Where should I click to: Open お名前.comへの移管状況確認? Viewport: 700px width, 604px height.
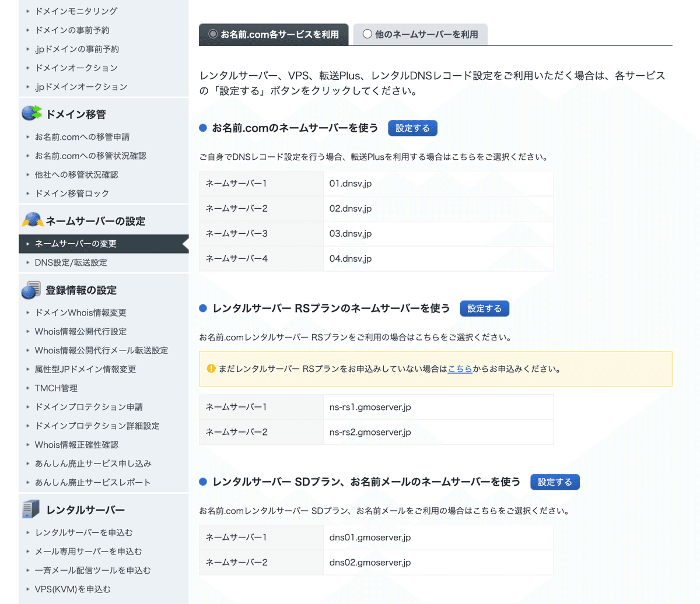pos(90,156)
